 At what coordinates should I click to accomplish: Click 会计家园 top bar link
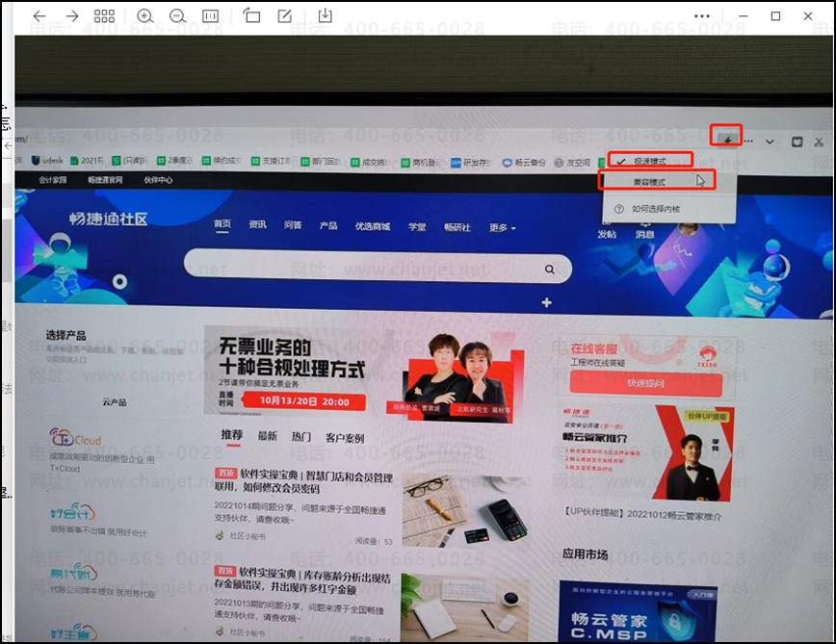(52, 179)
